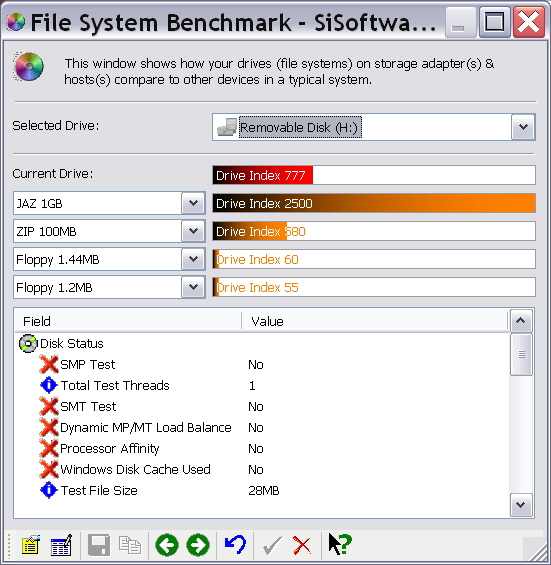This screenshot has height=565, width=551.
Task: Select the Total Test Threads row
Action: pos(262,385)
